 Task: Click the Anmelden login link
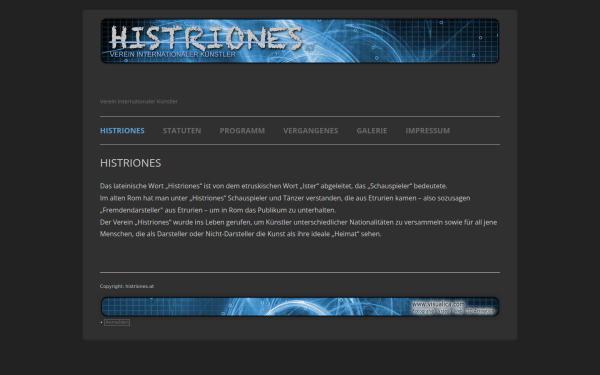click(117, 322)
